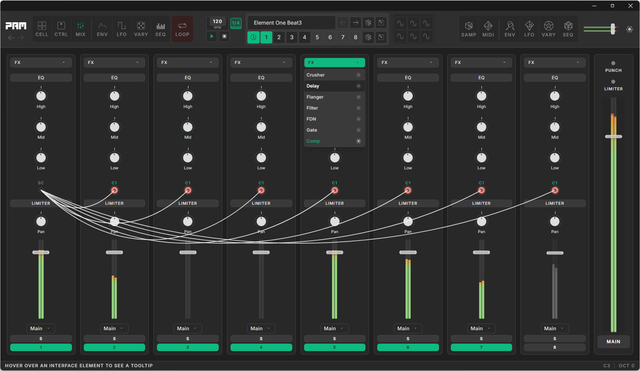640x371 pixels.
Task: Click the master volume fader handle
Action: point(613,136)
